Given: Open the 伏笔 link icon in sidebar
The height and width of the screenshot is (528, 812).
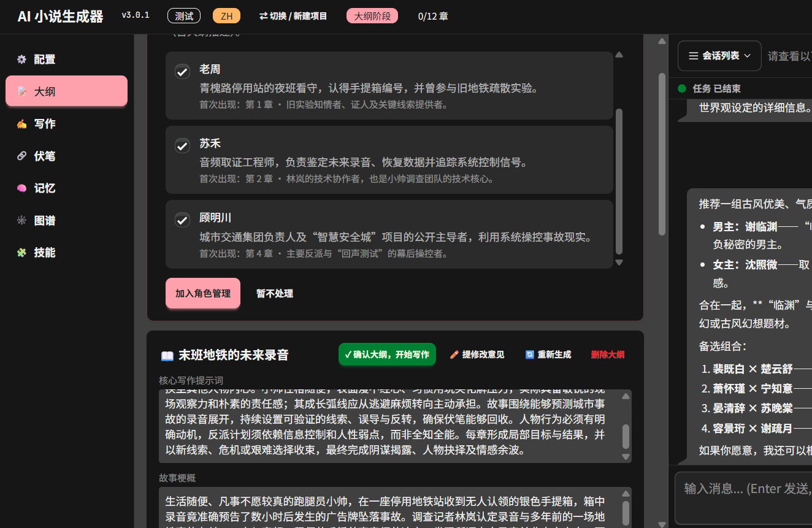Looking at the screenshot, I should [22, 156].
